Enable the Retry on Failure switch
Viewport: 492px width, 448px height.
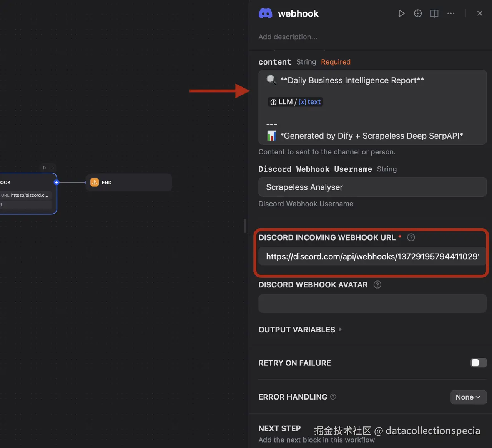tap(478, 363)
